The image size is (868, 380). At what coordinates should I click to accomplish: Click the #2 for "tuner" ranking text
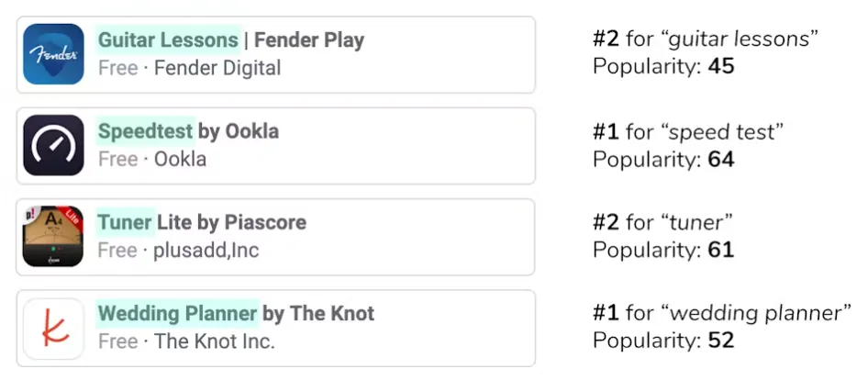click(x=658, y=222)
